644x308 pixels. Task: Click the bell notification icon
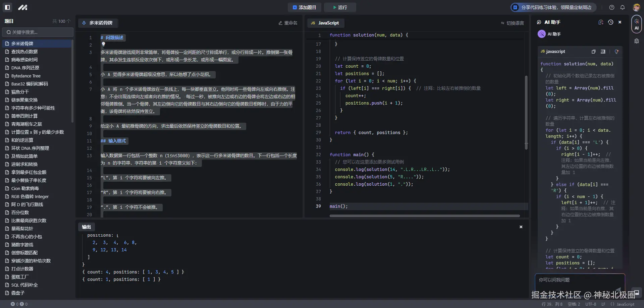(623, 7)
